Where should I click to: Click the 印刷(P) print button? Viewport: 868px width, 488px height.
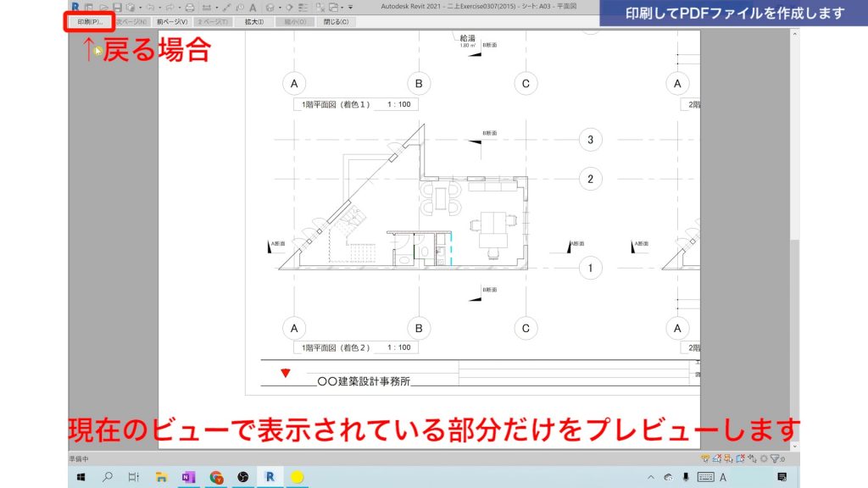[89, 22]
